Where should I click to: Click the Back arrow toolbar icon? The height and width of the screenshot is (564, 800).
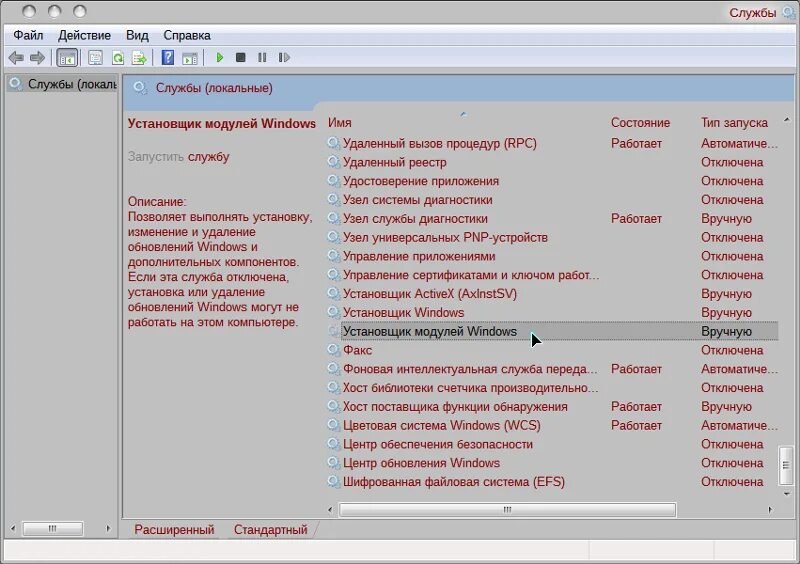point(16,58)
